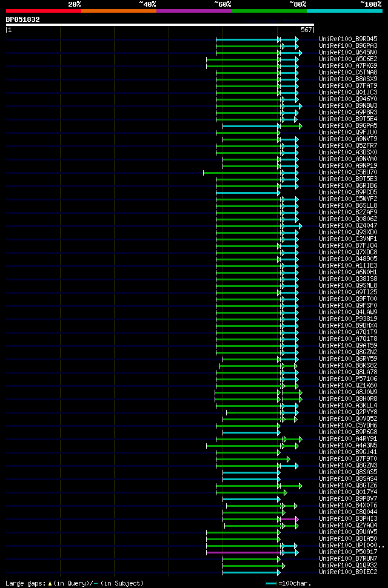
Task: Select the UniRef100_A9TI25 label
Action: 348,292
